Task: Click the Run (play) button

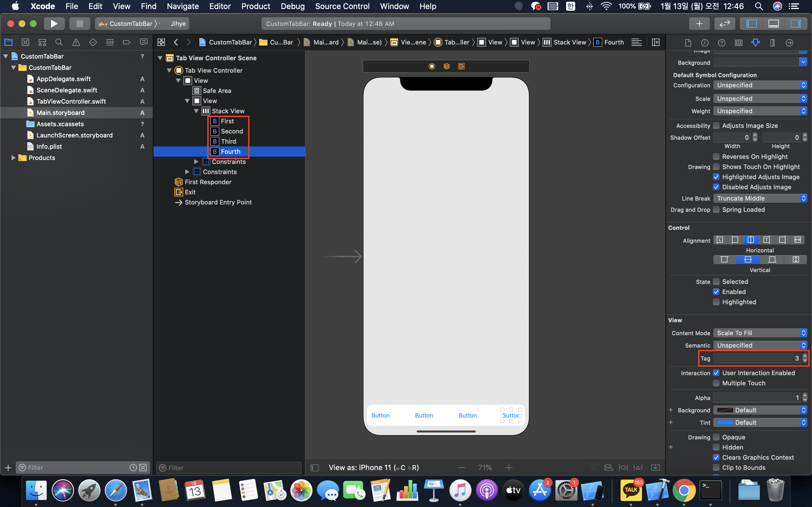Action: (x=54, y=24)
